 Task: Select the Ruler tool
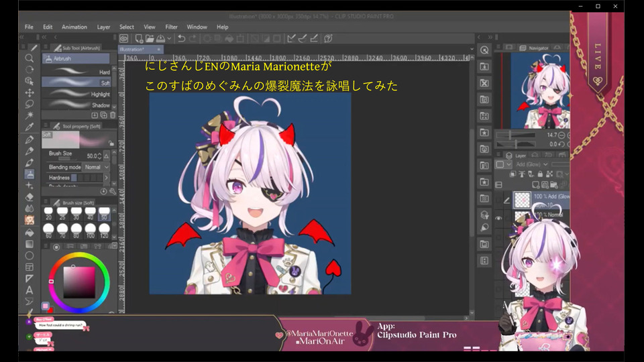click(29, 279)
